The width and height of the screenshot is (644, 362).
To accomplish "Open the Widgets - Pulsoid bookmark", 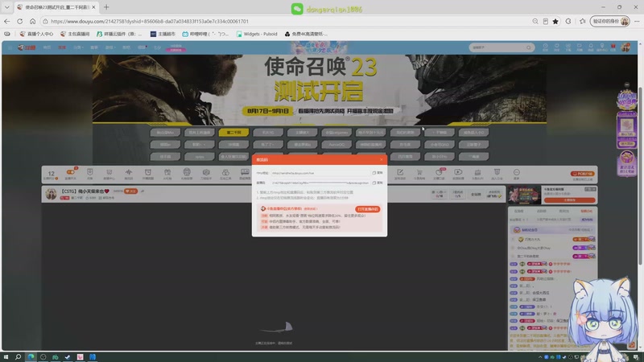I will point(257,34).
